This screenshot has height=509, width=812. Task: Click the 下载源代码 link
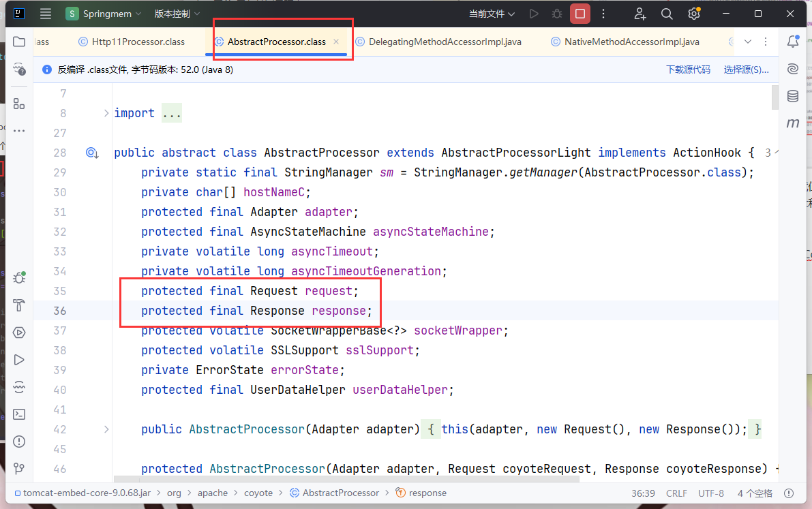coord(688,70)
